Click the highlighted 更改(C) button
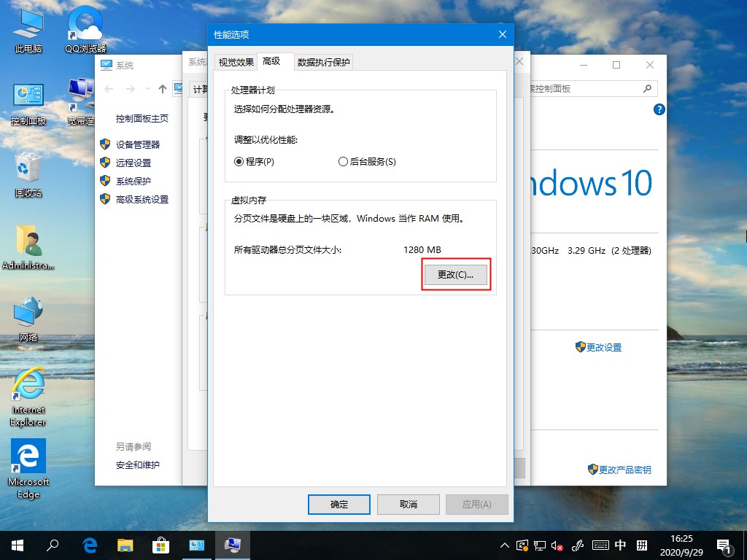 (455, 274)
